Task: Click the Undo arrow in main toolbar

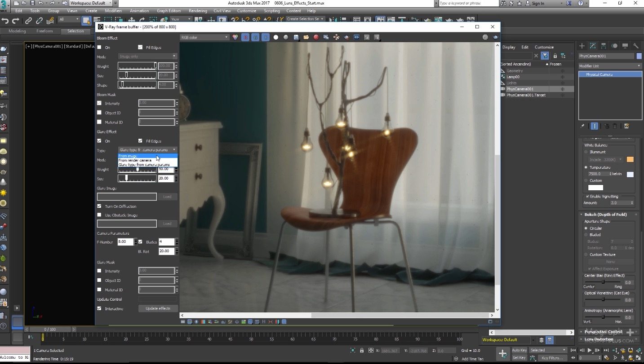Action: [5, 20]
